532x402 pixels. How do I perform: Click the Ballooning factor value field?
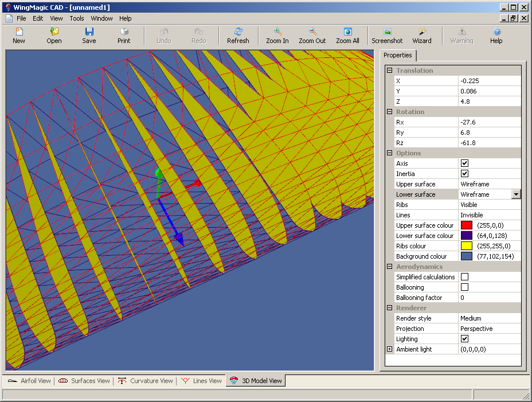coord(489,298)
